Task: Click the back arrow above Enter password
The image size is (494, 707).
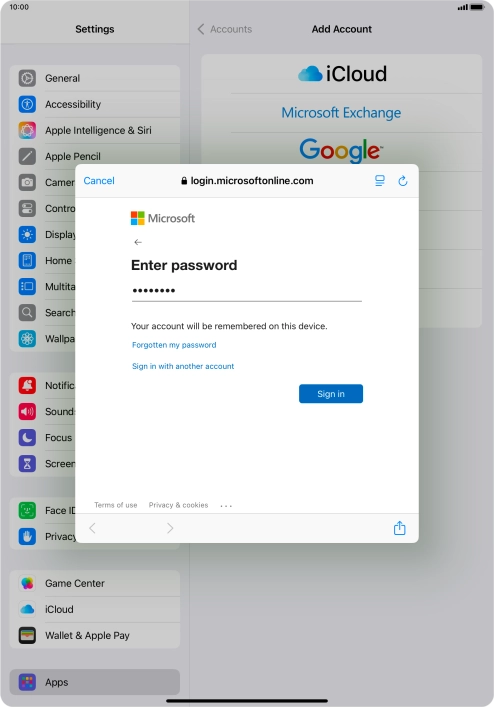Action: tap(138, 242)
